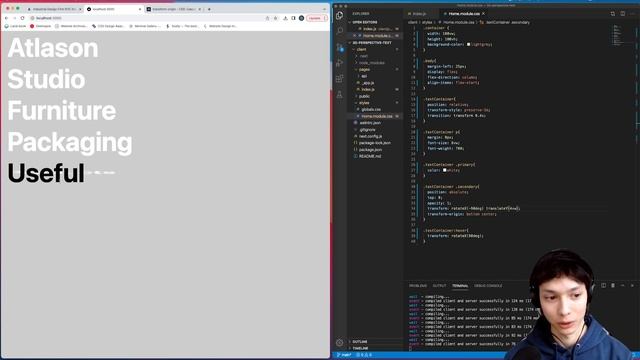This screenshot has width=640, height=360.
Task: Open the Chrome profile avatar
Action: tap(301, 18)
